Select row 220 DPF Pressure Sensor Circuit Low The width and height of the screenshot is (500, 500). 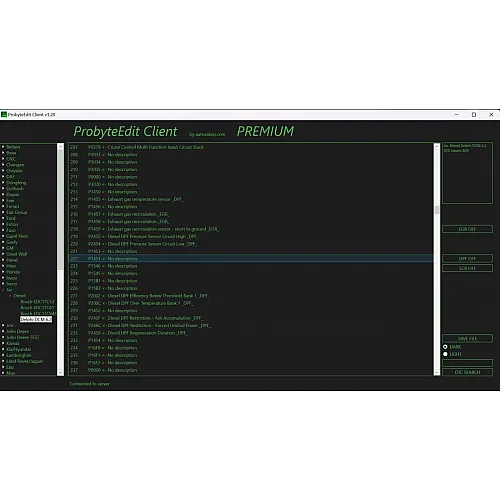coord(251,244)
